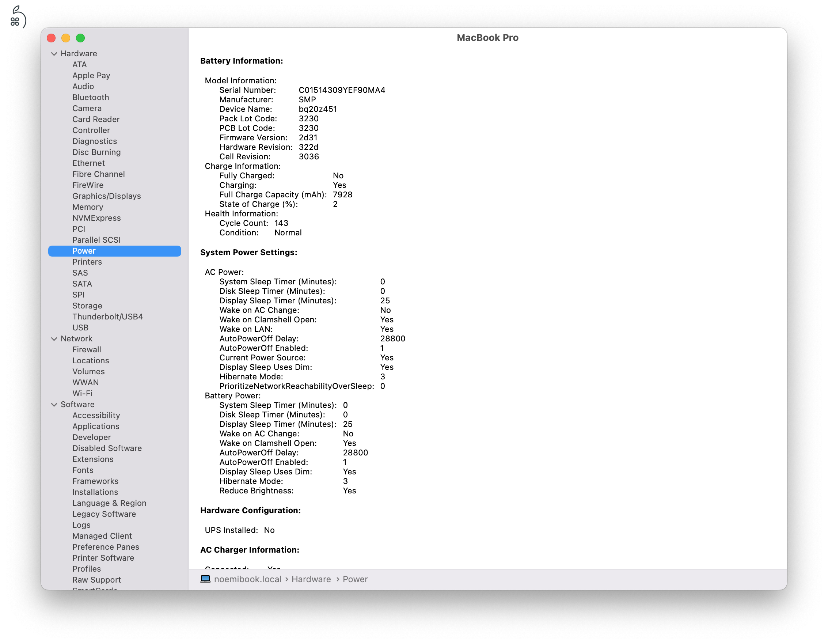Collapse the Network section chevron
Screen dimensions: 828x644
click(54, 339)
